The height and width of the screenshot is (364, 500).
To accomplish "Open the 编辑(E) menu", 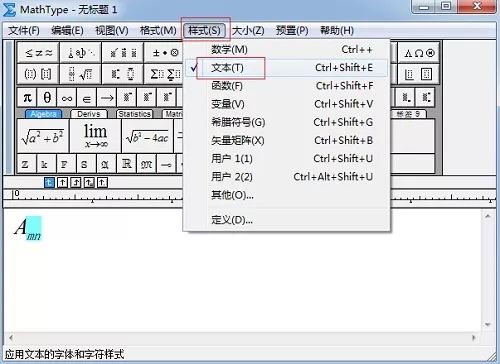I will 67,31.
